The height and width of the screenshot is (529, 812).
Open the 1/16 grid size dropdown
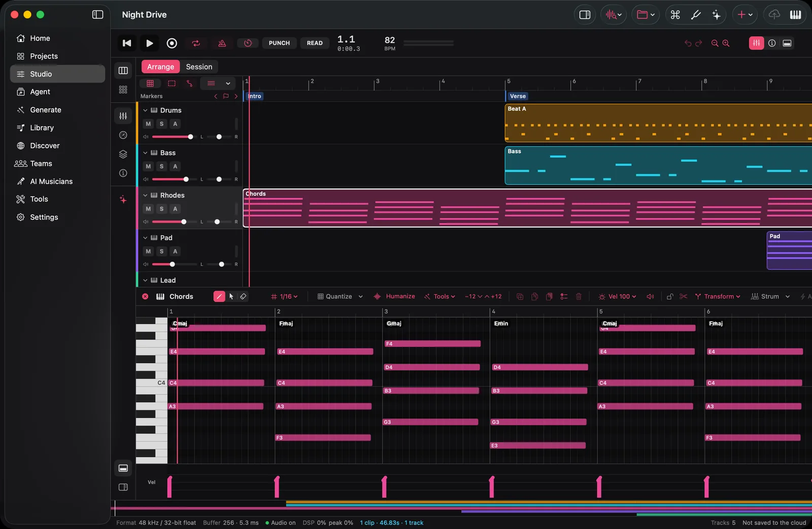pos(284,297)
